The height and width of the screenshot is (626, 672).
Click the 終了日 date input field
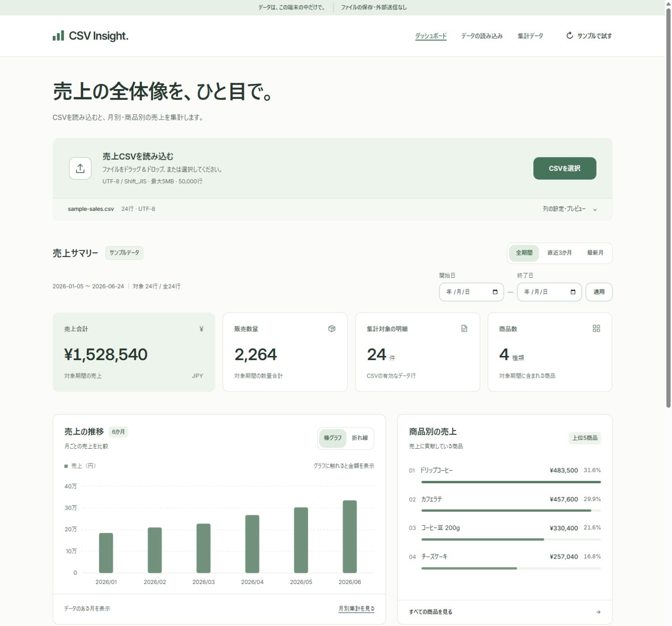click(x=549, y=292)
